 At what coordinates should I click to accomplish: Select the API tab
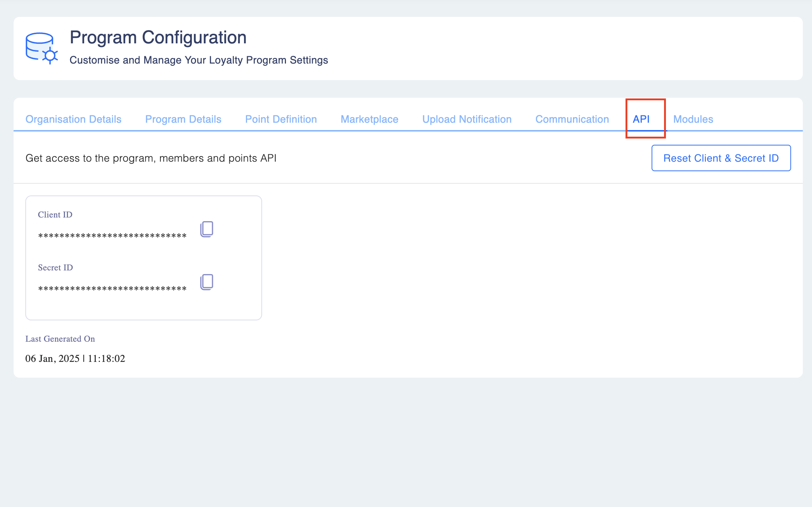641,119
